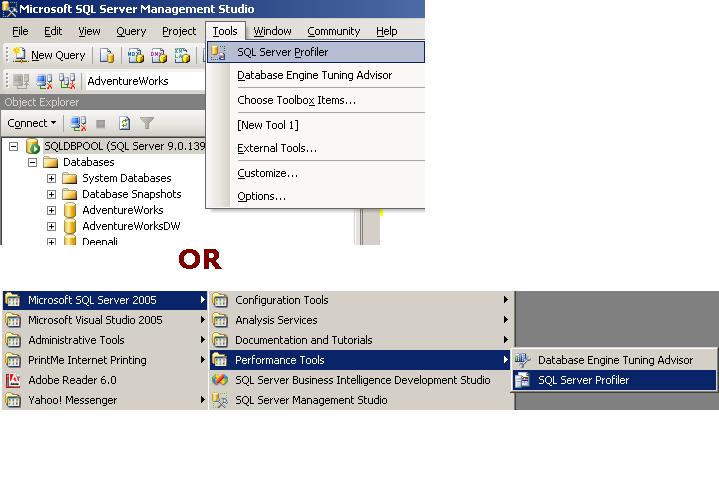Click the Database Engine Query icon
Image resolution: width=719 pixels, height=494 pixels.
107,55
